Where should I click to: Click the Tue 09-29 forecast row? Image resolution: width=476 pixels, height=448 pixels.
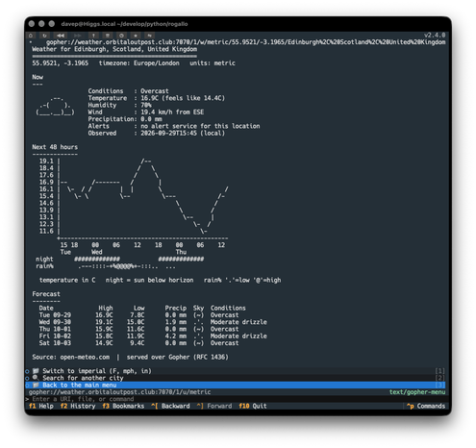(x=138, y=315)
